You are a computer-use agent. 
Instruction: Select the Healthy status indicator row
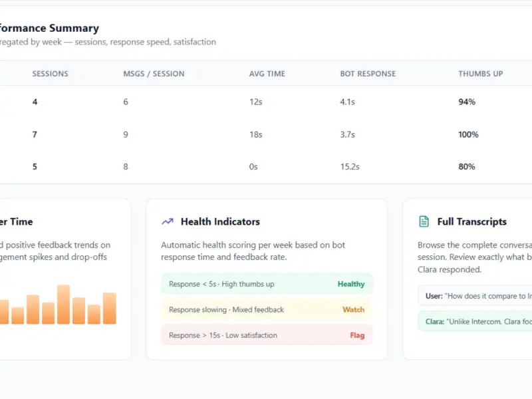[x=267, y=284]
